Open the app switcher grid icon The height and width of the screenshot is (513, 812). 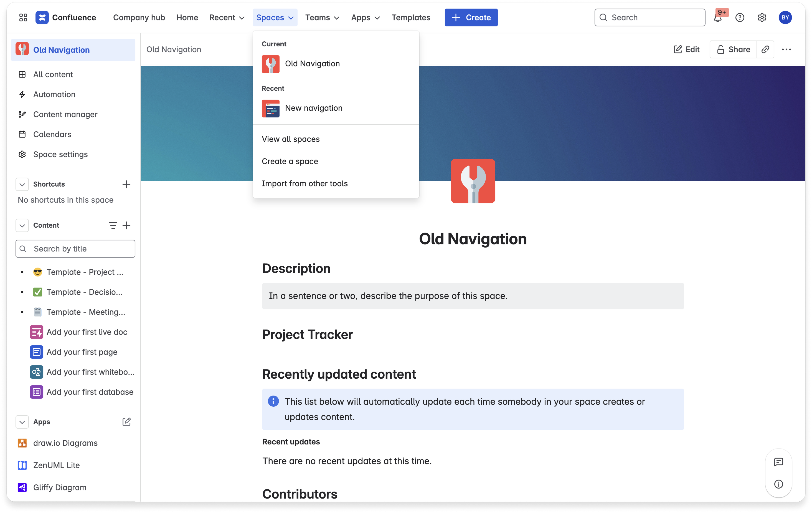23,17
